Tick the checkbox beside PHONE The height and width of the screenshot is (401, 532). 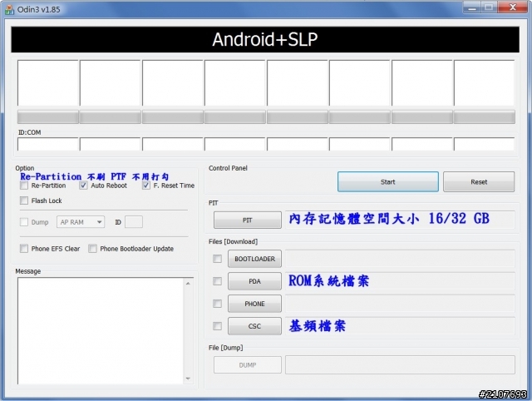pos(218,304)
